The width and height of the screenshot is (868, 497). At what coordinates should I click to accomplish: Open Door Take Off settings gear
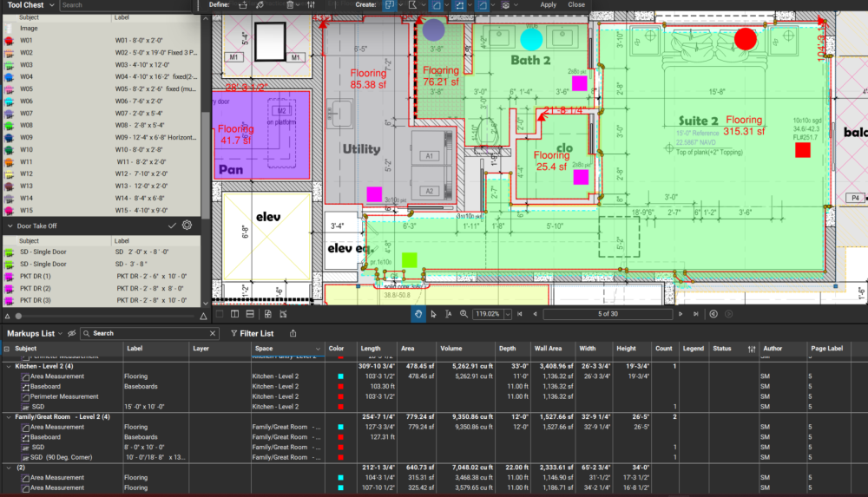click(187, 226)
